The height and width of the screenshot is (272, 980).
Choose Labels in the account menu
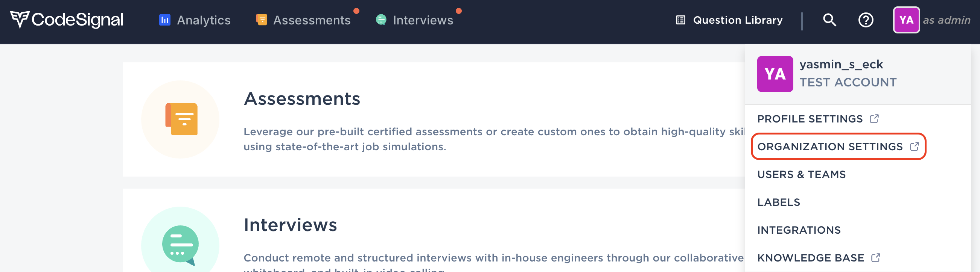click(x=778, y=202)
